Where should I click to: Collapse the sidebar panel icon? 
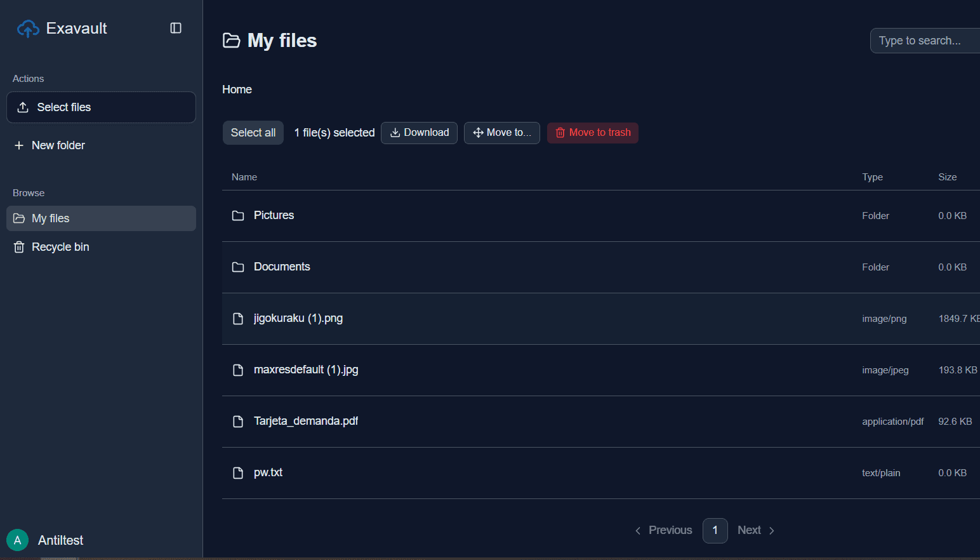tap(176, 28)
